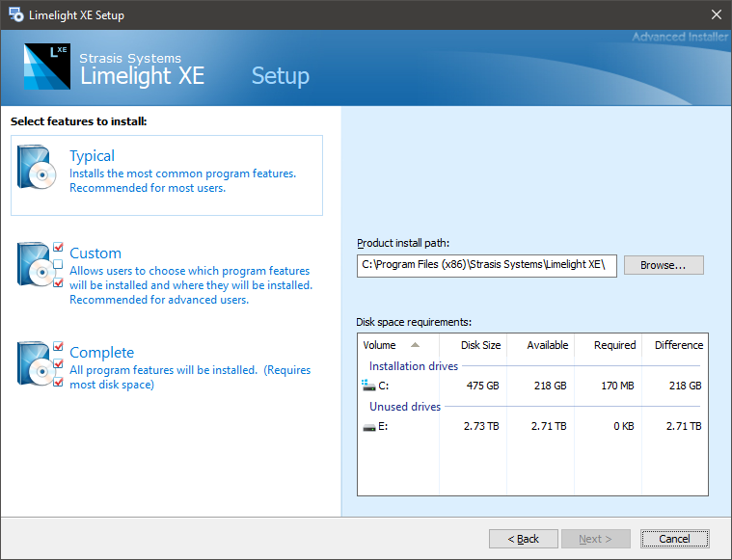Click the 2.71 TB available cell for E:

tap(549, 427)
